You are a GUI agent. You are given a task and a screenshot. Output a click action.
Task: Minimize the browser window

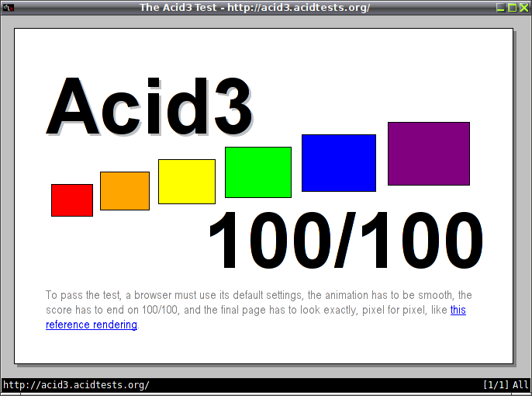coord(500,8)
